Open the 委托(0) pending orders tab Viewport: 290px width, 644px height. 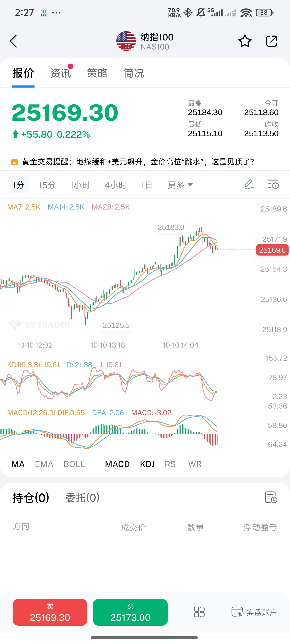click(82, 498)
